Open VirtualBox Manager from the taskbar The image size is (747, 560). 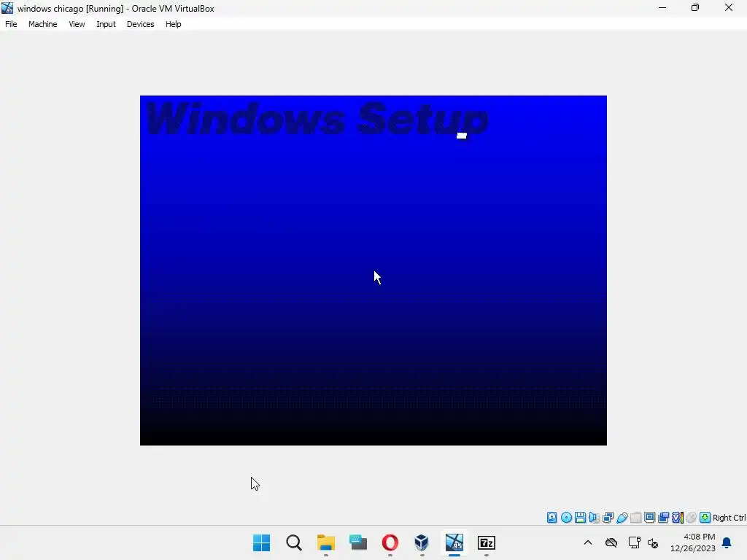click(x=422, y=542)
